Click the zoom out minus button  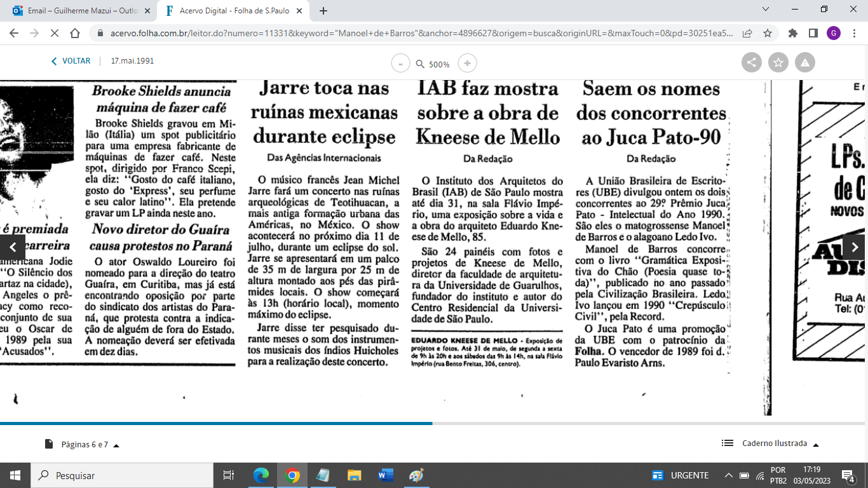pyautogui.click(x=400, y=64)
